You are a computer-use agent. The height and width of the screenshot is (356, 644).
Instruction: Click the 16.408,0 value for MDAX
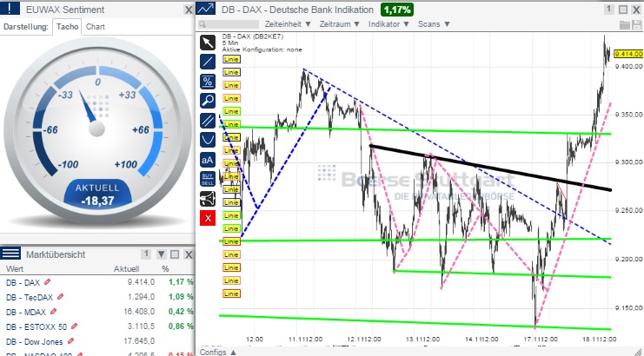click(139, 312)
